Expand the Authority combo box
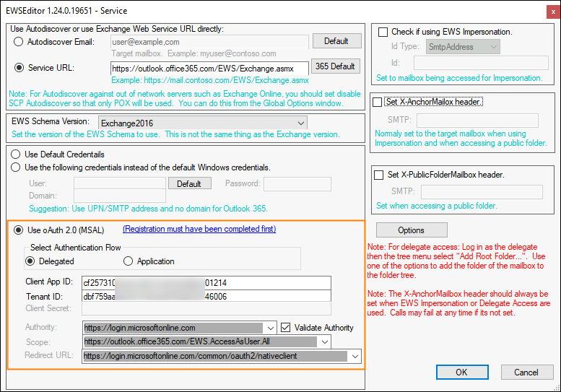The image size is (561, 392). 271,328
